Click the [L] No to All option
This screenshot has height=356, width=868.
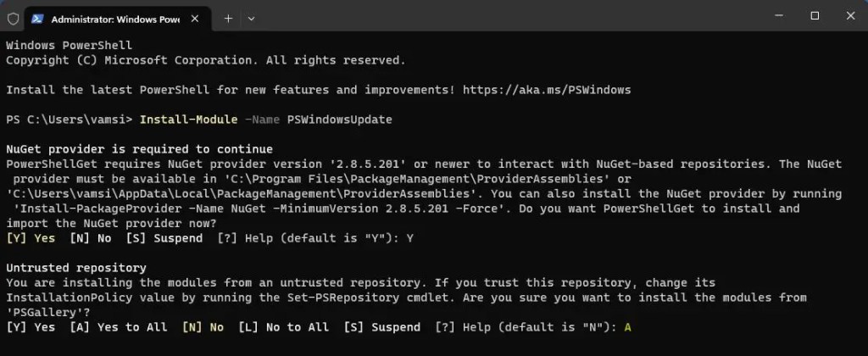tap(284, 327)
